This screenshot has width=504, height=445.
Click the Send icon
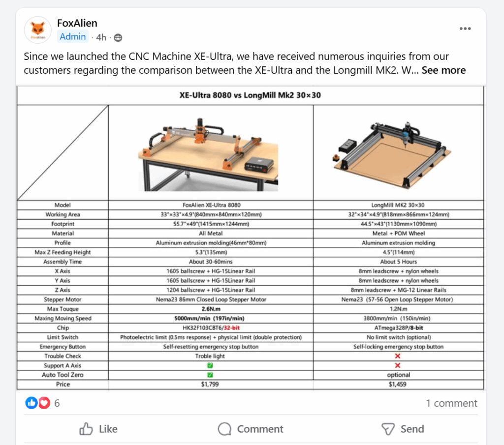(x=388, y=429)
